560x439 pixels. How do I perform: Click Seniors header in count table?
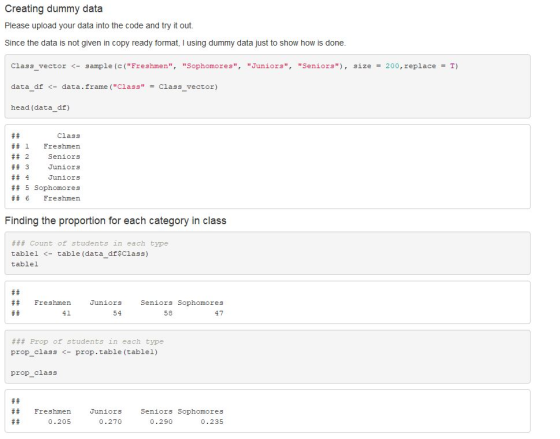click(156, 303)
